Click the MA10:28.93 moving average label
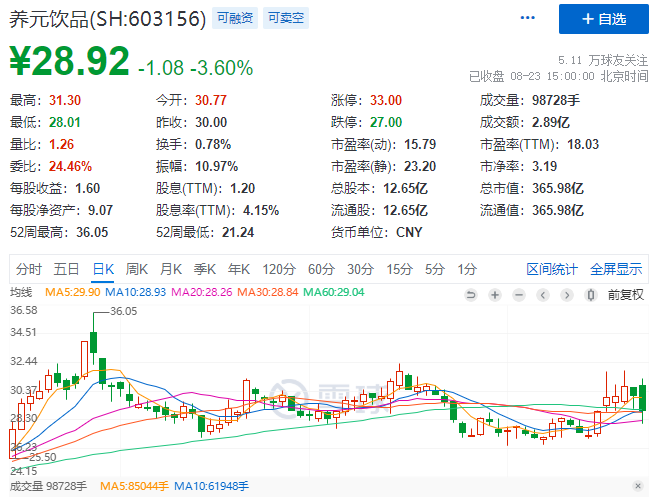The image size is (667, 497). (135, 292)
